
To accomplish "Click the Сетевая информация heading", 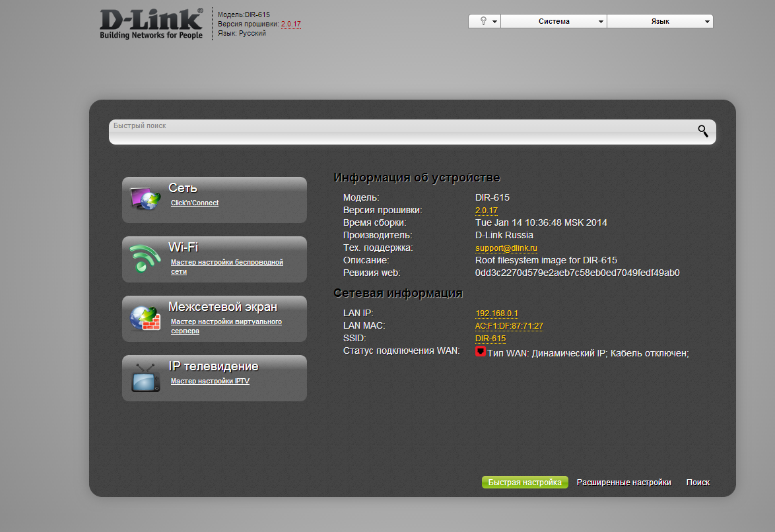I will 398,293.
